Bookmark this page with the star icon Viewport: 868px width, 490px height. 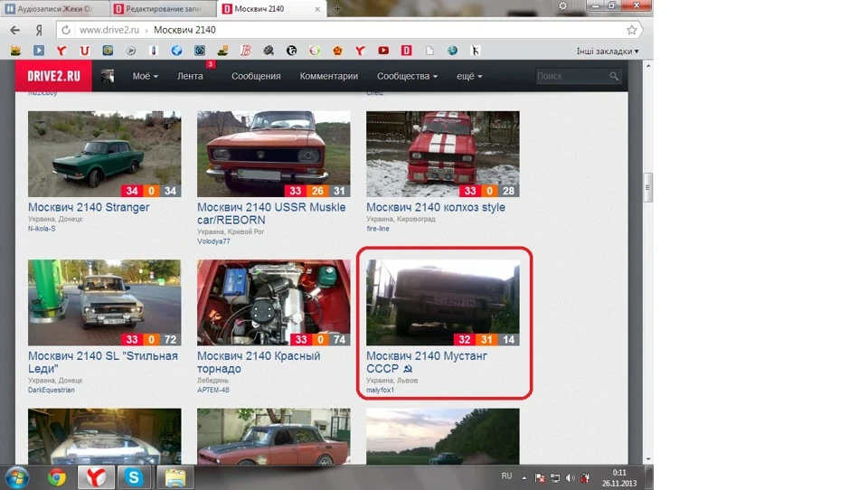[632, 30]
